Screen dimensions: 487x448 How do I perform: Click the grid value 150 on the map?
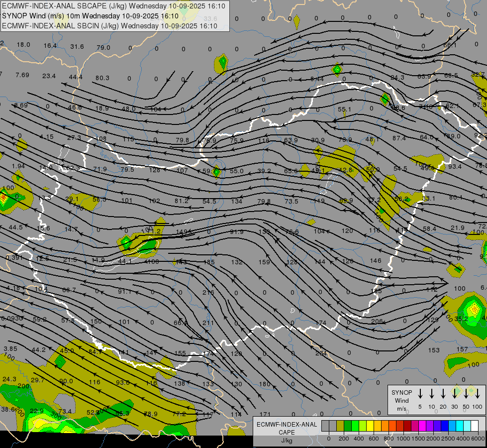tap(96, 321)
